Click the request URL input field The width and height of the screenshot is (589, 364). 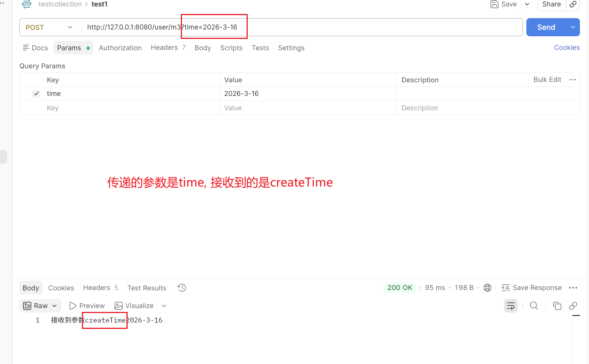pyautogui.click(x=302, y=27)
